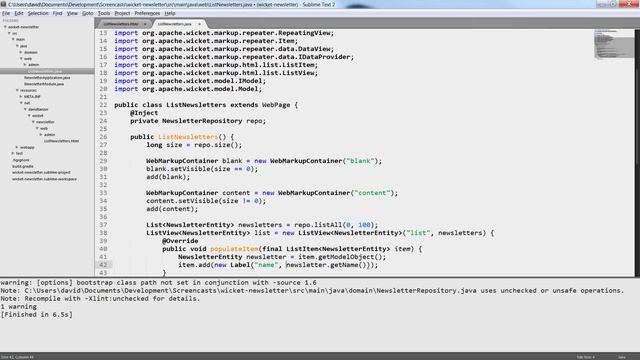The image size is (640, 360).
Task: Collapse the net folder arrow
Action: (21, 103)
